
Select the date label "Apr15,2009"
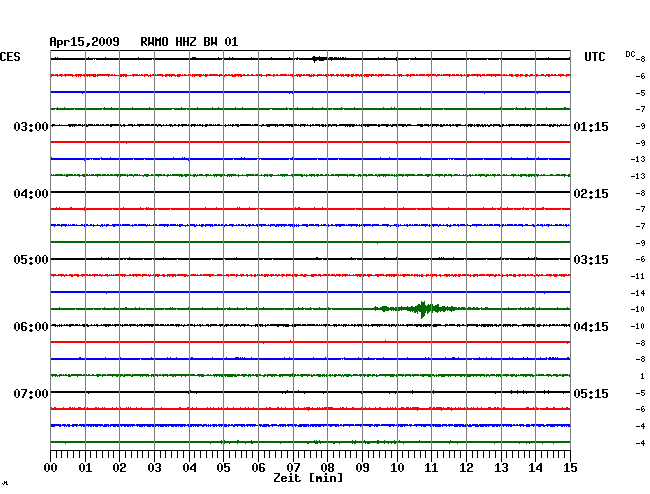85,42
